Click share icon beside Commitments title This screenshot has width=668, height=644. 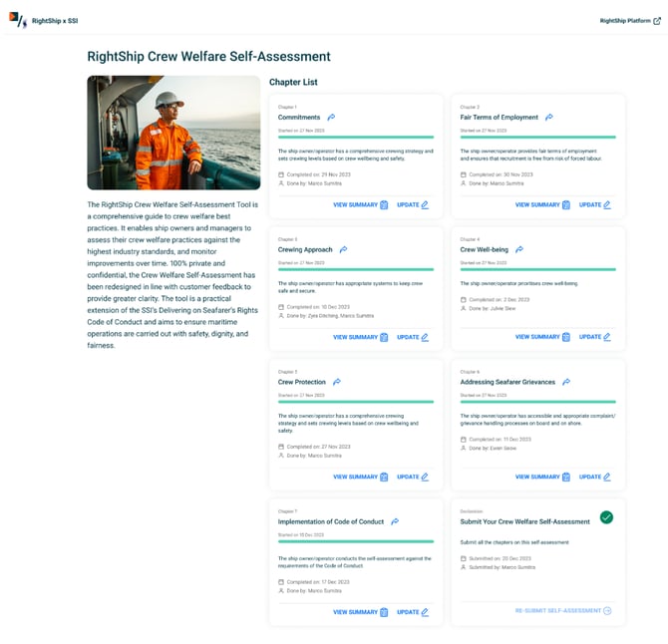tap(331, 118)
